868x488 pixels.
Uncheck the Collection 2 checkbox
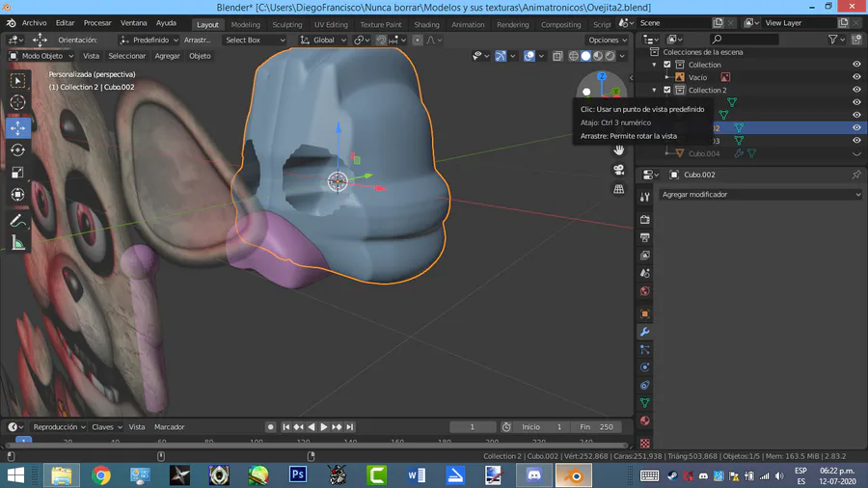[666, 90]
